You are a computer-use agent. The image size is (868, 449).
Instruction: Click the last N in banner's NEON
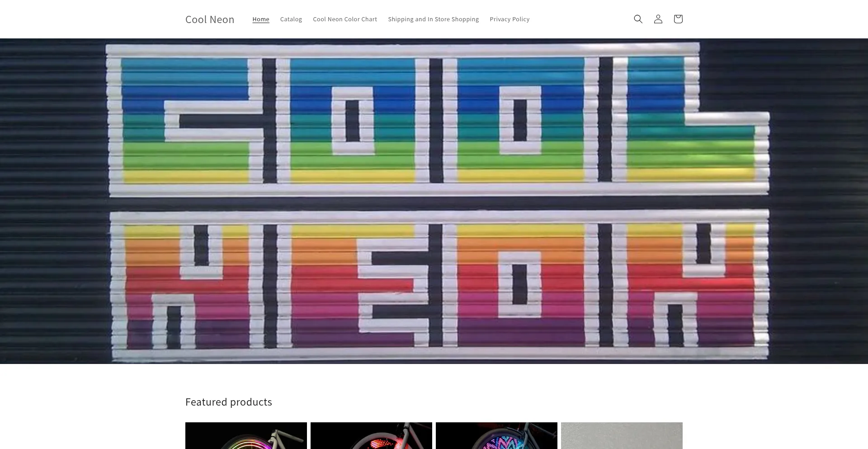[689, 286]
